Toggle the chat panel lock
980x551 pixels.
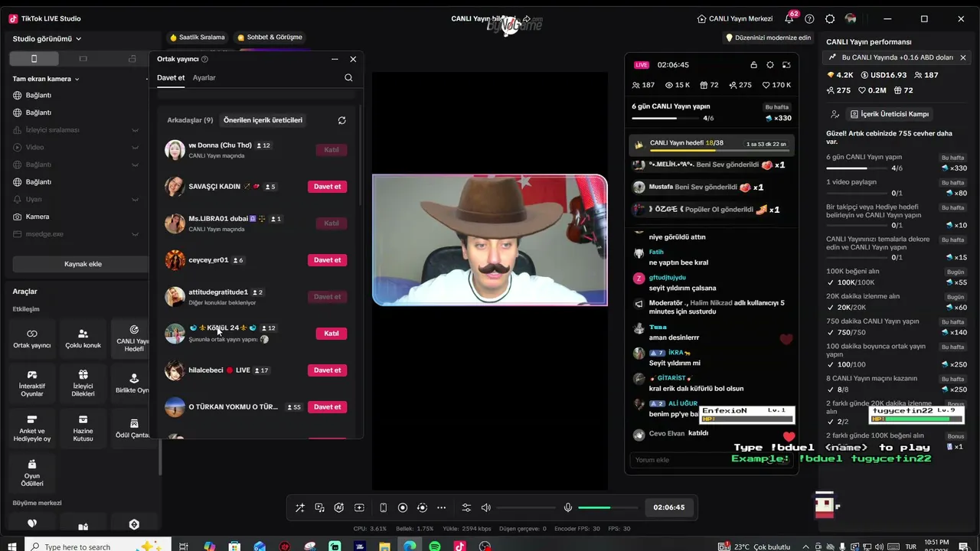click(x=753, y=65)
